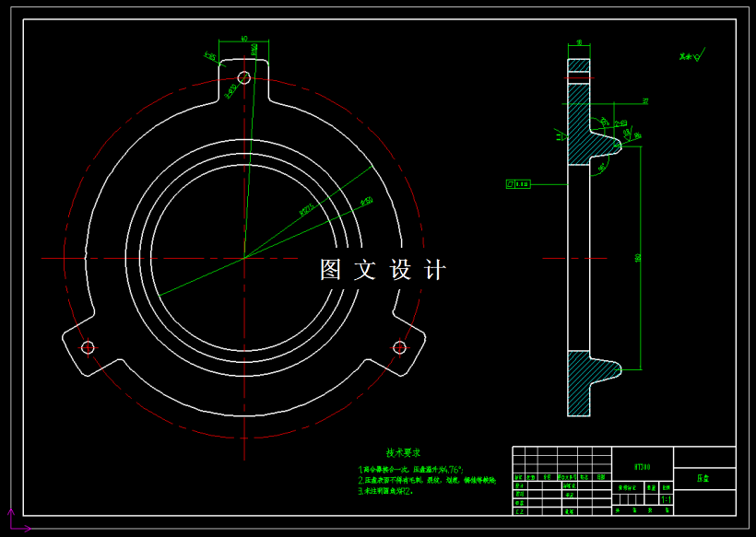Click the vertical "180" dimension text
Screen dimensions: 756x537
click(638, 258)
